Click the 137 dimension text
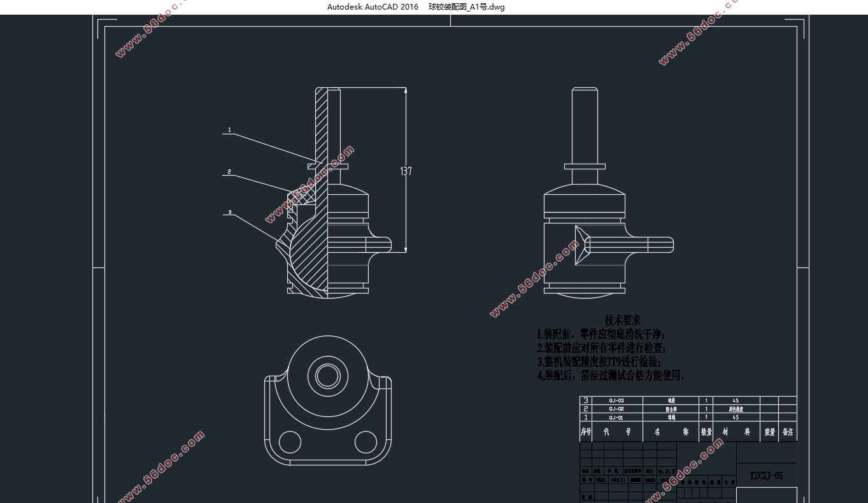 [x=406, y=171]
